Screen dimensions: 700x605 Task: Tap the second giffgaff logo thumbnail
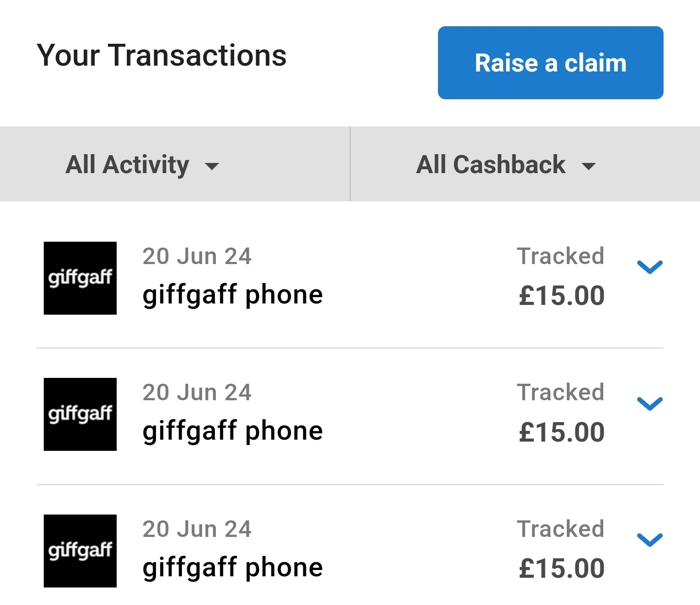80,414
